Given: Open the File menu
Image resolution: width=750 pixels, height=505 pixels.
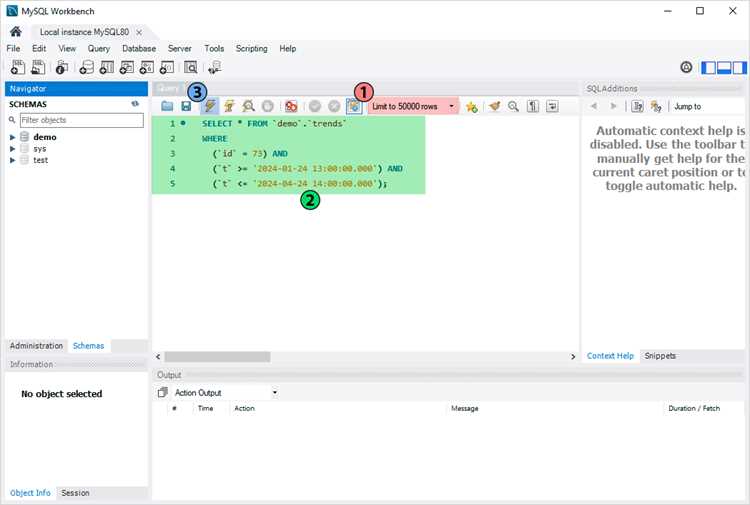Looking at the screenshot, I should 13,48.
